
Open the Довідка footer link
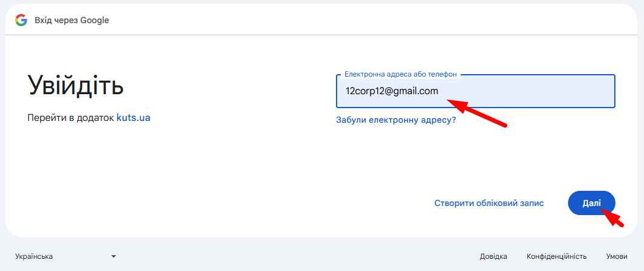click(493, 256)
